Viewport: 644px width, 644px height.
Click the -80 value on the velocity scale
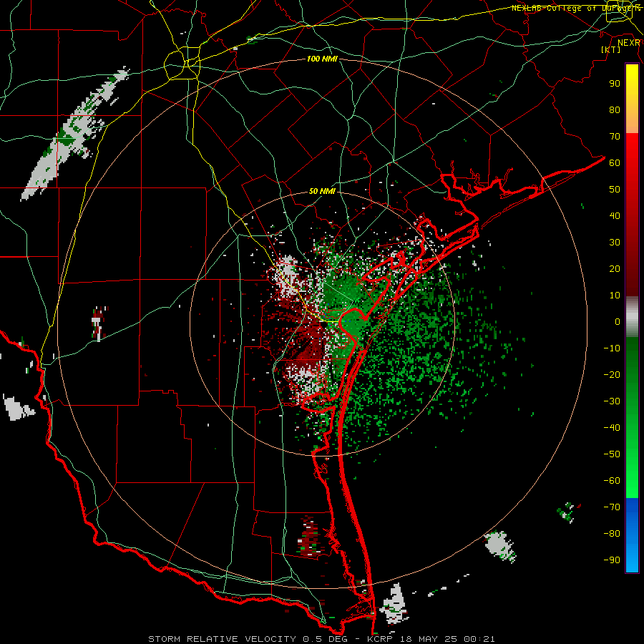coord(612,534)
